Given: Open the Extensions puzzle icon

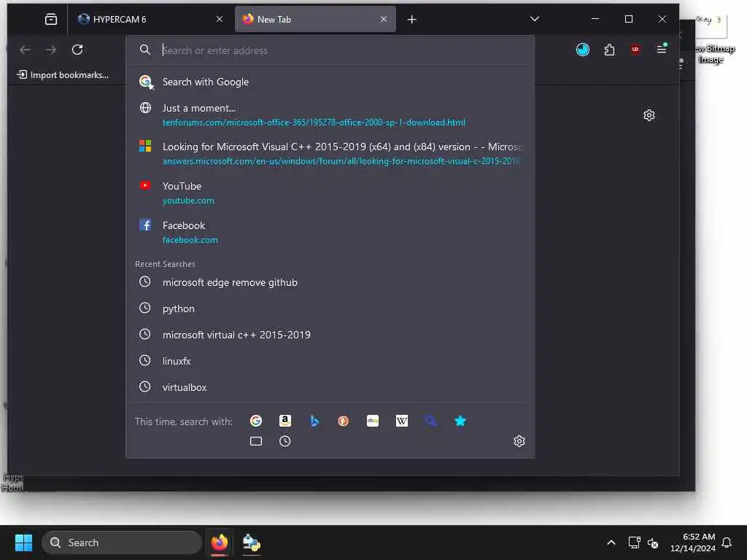Looking at the screenshot, I should [609, 50].
